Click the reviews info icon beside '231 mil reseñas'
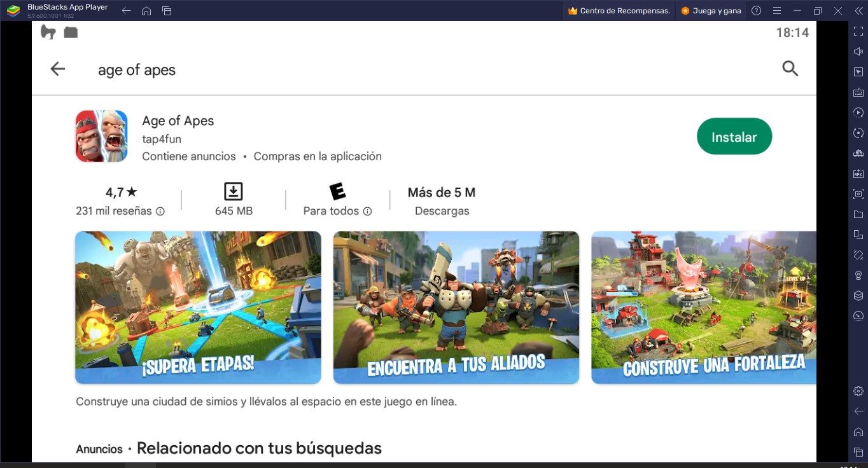868x468 pixels. click(x=160, y=211)
